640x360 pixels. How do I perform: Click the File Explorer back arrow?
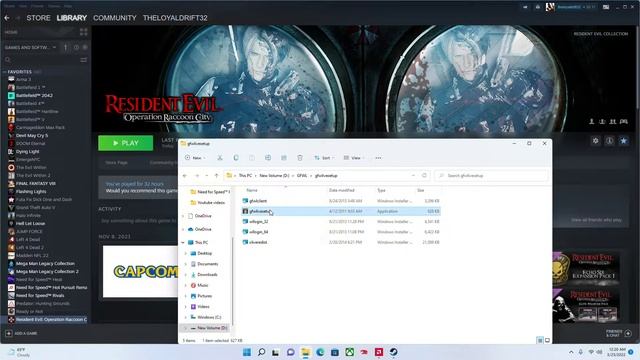185,176
